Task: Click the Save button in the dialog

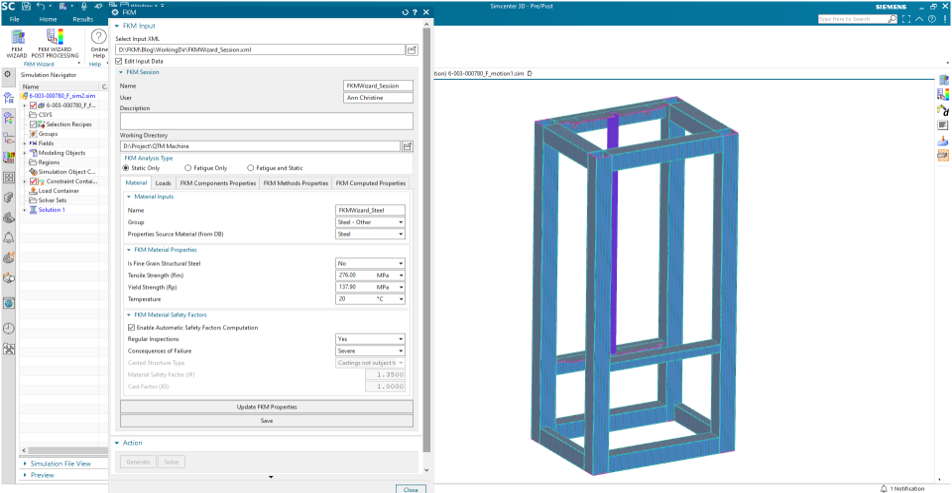Action: coord(267,421)
